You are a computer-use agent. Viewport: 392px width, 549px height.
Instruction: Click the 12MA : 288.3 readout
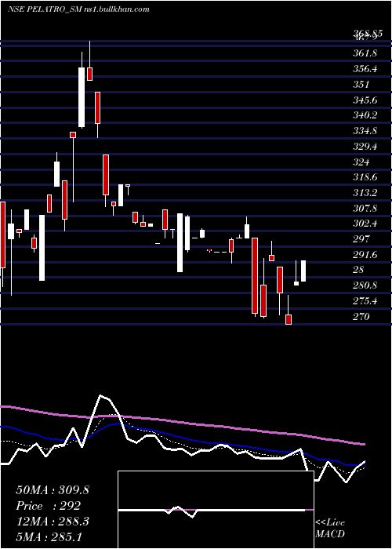tap(53, 522)
